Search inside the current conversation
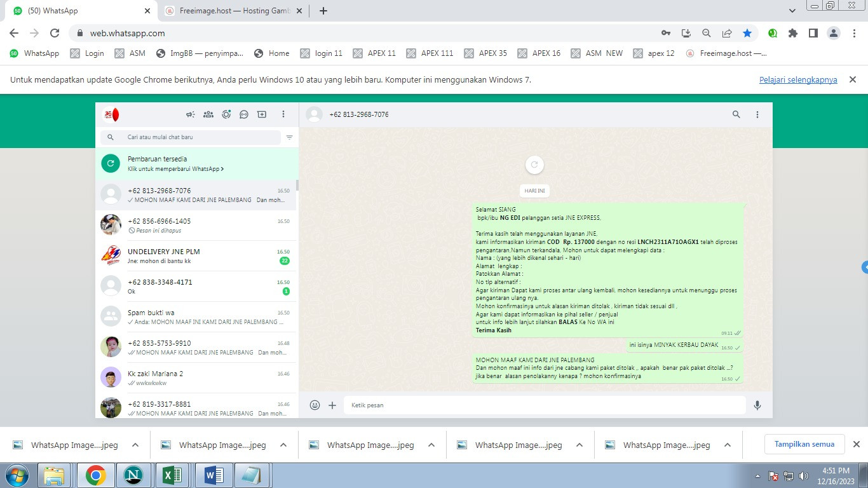 click(736, 114)
